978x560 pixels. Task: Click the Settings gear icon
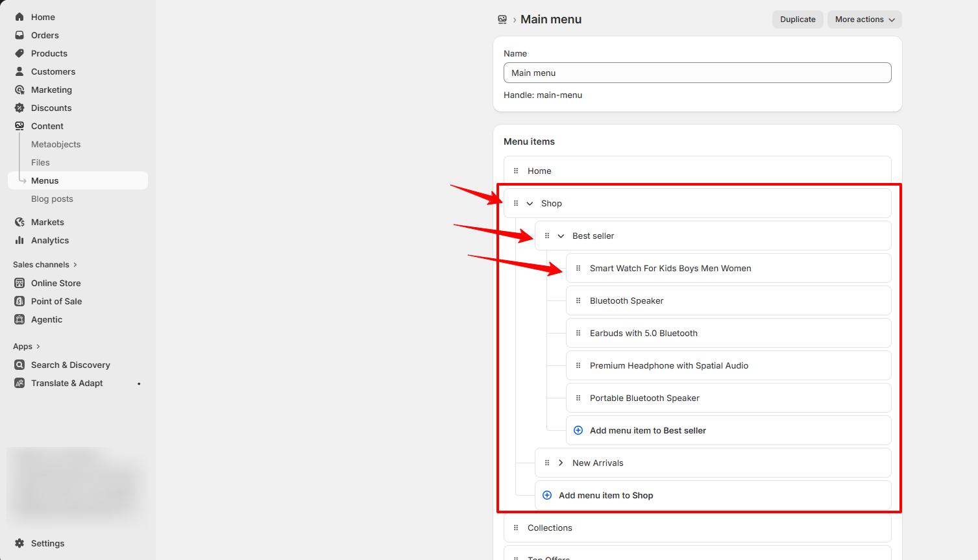pos(19,543)
